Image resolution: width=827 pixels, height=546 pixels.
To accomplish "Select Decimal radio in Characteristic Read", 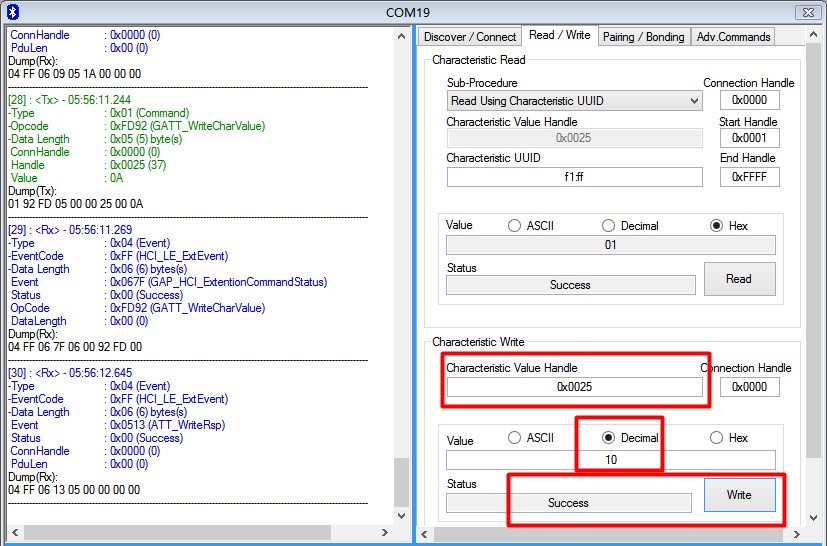I will (x=608, y=226).
